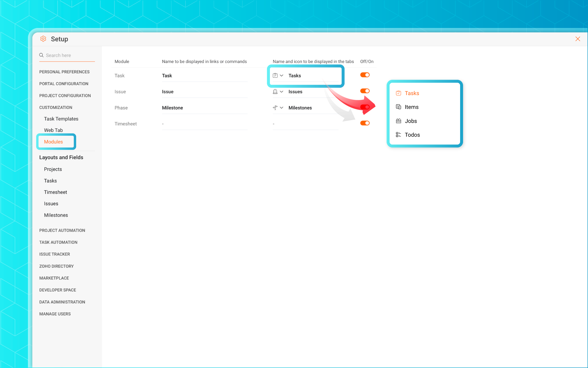The height and width of the screenshot is (368, 588).
Task: Expand MANAGE USERS section
Action: tap(55, 314)
